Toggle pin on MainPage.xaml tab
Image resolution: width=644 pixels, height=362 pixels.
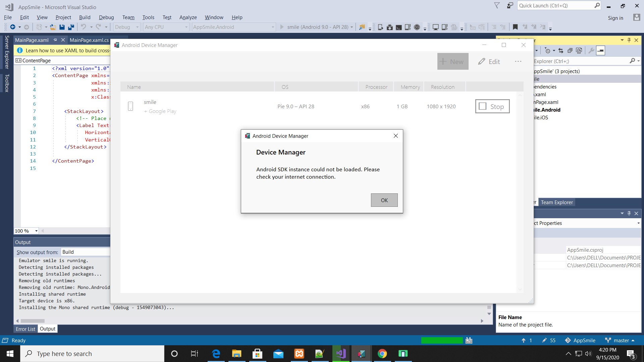[x=55, y=40]
